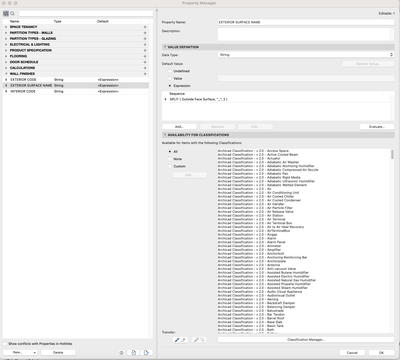
Task: Open the Data Type dropdown
Action: [x=306, y=55]
